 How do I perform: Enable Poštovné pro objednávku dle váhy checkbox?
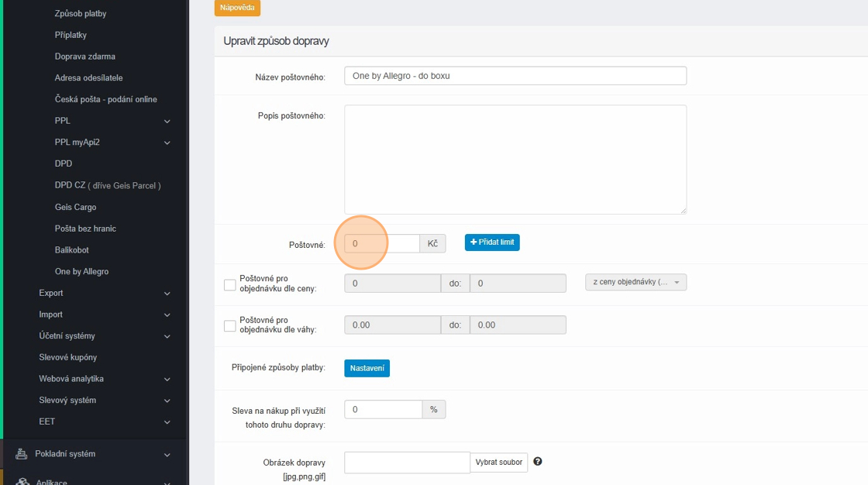229,326
